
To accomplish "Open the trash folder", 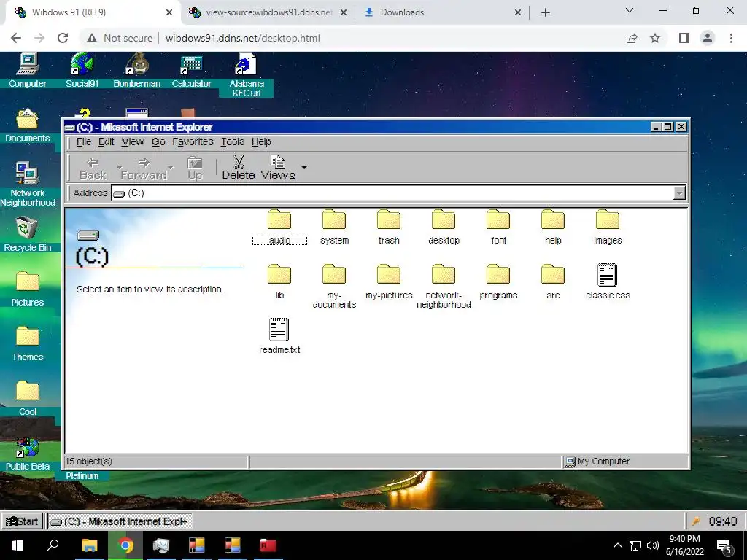I will 389,227.
